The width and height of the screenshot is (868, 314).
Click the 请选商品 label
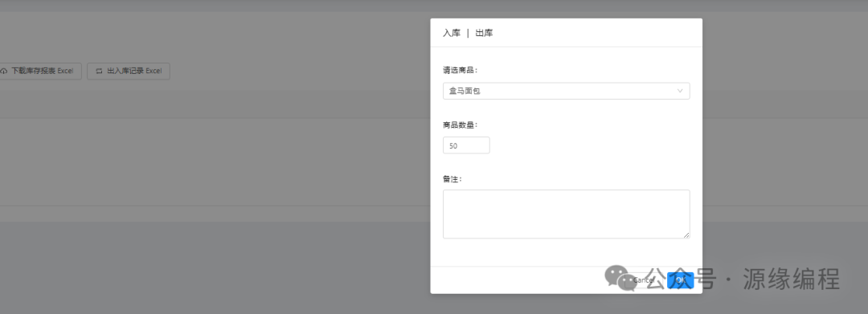tap(460, 70)
